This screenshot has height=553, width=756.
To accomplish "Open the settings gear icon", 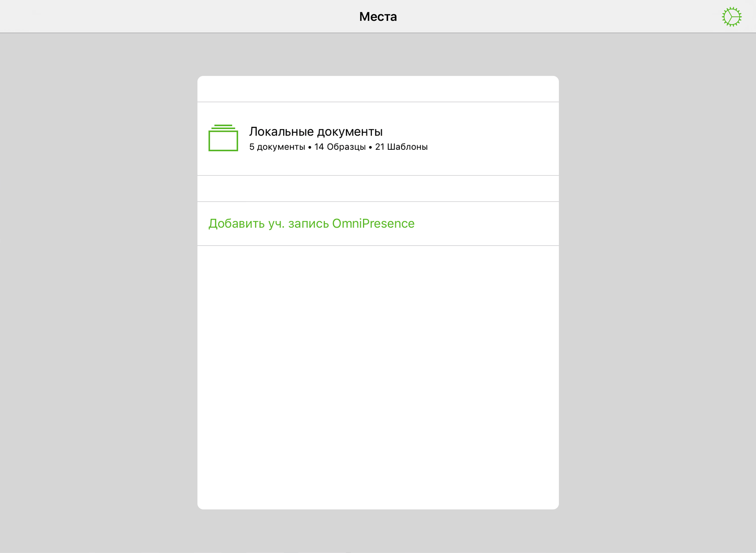I will point(732,17).
